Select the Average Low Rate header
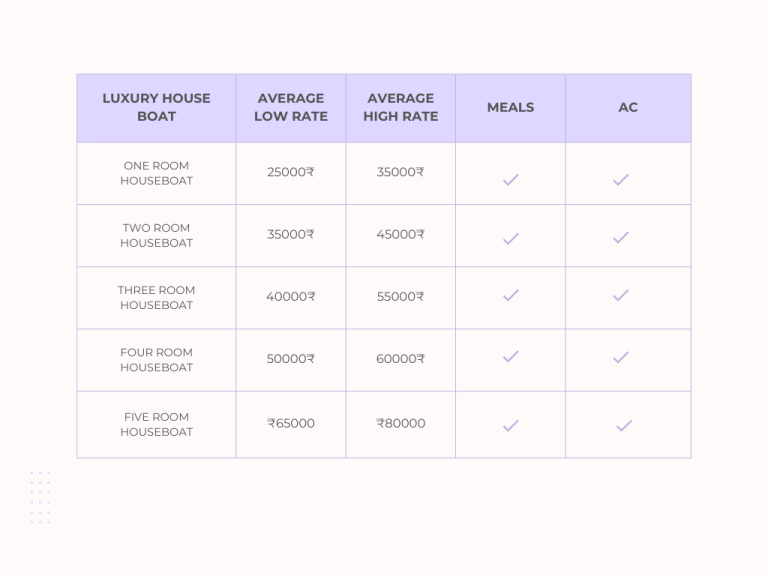Screen dimensions: 768x576 tap(291, 107)
